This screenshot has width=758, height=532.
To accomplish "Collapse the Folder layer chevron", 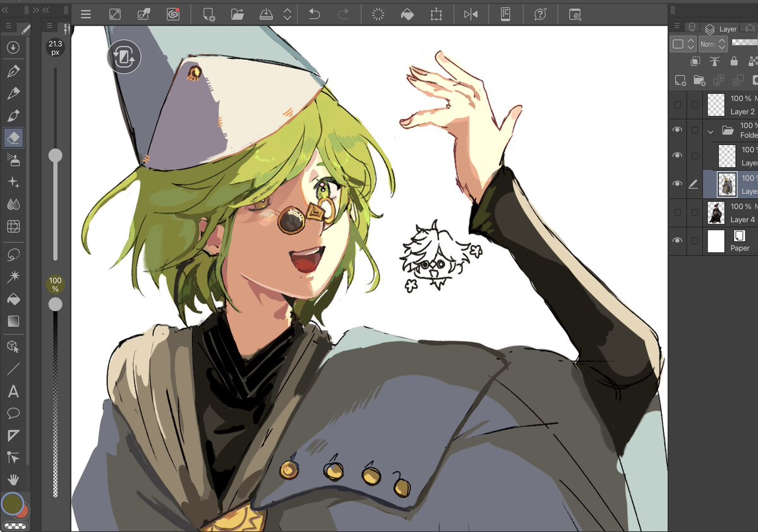I will click(711, 131).
